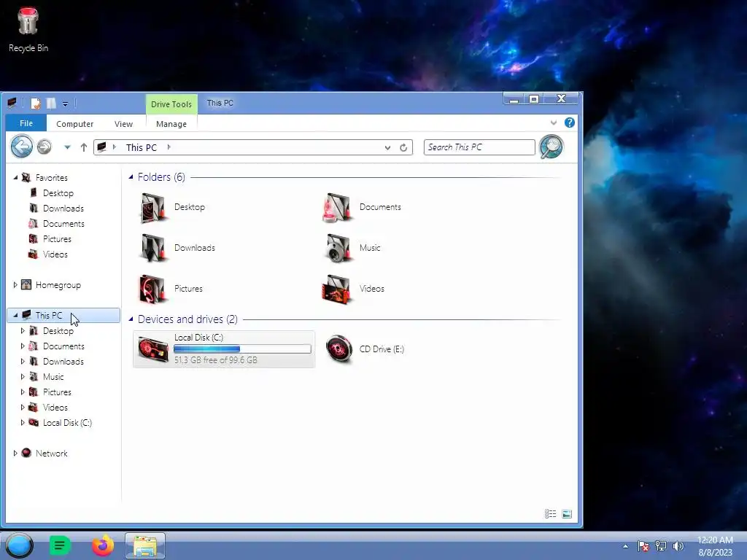Open the Customize Quick Access Toolbar dropdown
Screen dimensions: 747x560
coord(65,104)
